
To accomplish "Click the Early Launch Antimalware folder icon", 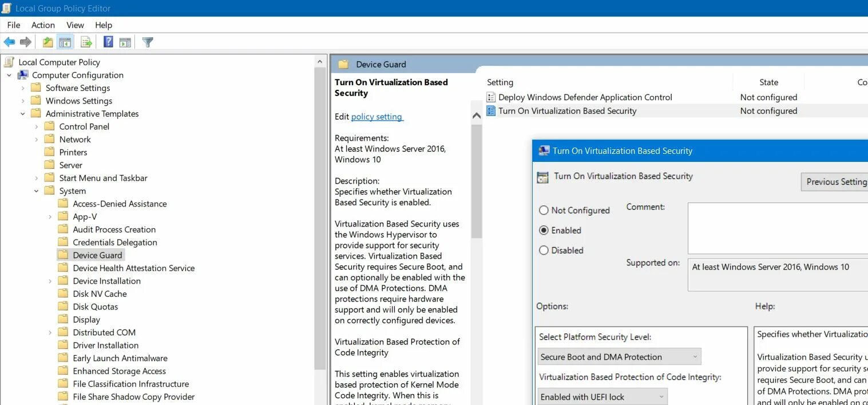I will [64, 358].
